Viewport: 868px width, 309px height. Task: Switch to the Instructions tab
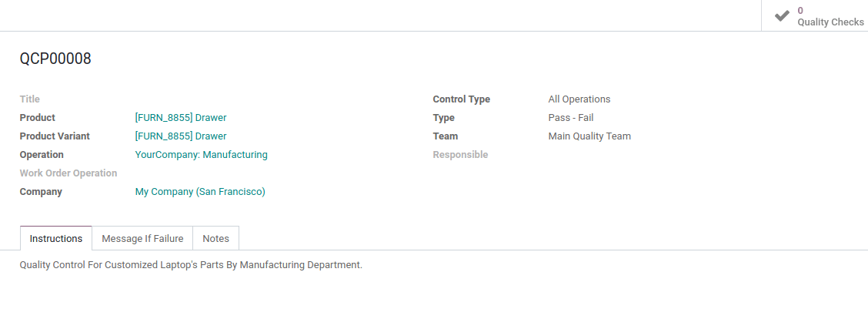(x=56, y=239)
